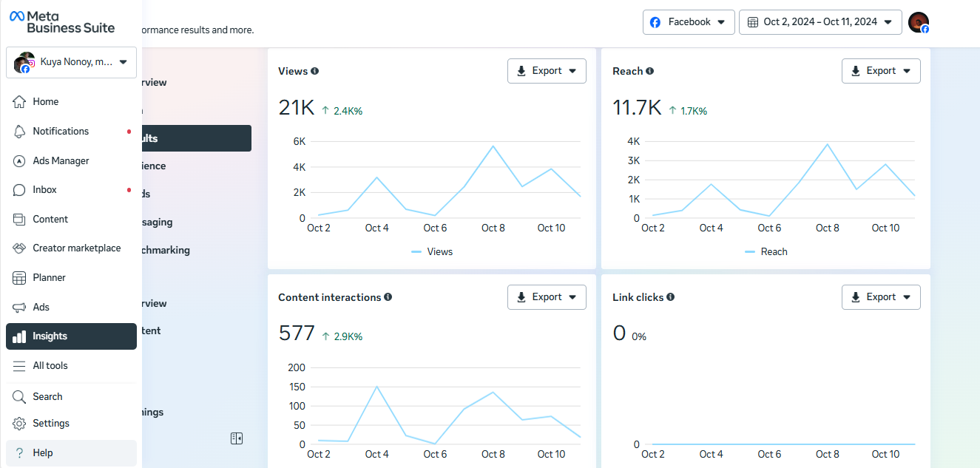Select the highlighted Results tab in Insights menu
This screenshot has width=980, height=468.
click(x=196, y=138)
